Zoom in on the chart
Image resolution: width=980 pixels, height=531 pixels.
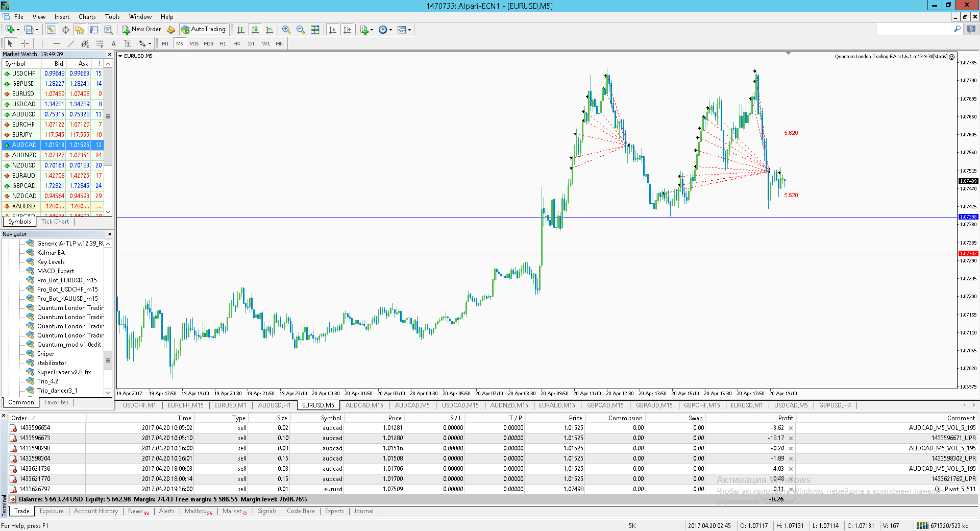[x=286, y=30]
